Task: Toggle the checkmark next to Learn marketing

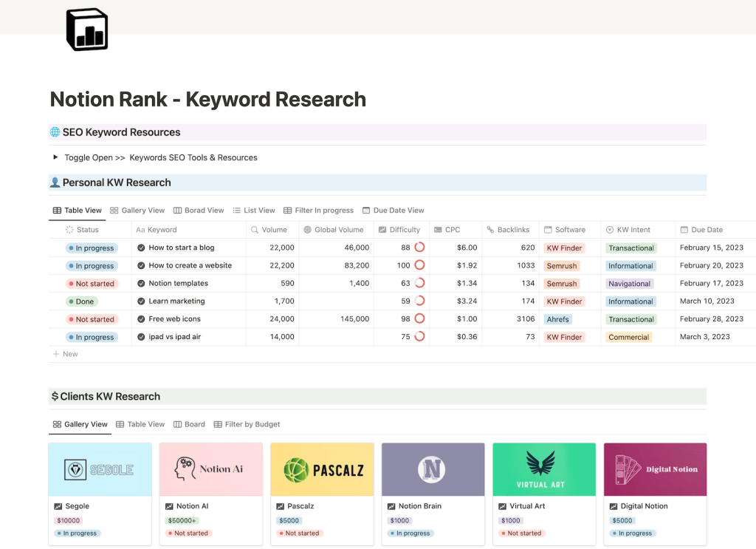Action: coord(142,301)
